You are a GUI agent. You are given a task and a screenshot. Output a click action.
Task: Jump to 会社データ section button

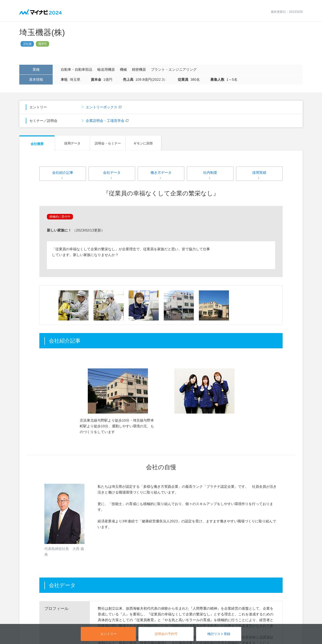tap(112, 174)
